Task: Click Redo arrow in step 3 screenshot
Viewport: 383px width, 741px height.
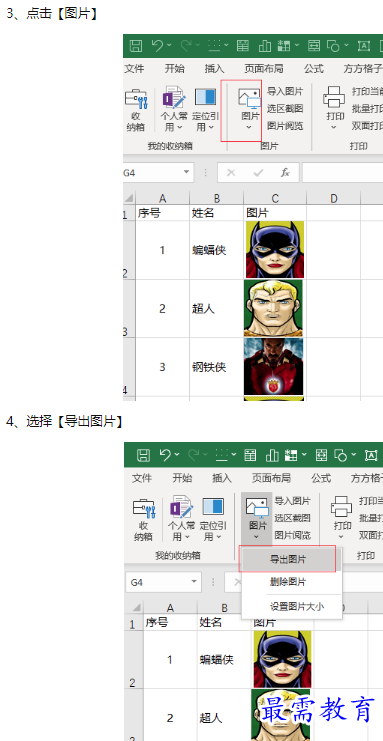Action: point(186,45)
